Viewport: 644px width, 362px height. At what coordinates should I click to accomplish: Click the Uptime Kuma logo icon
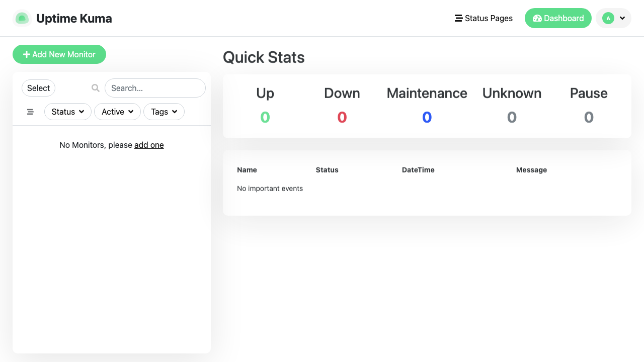[x=22, y=19]
